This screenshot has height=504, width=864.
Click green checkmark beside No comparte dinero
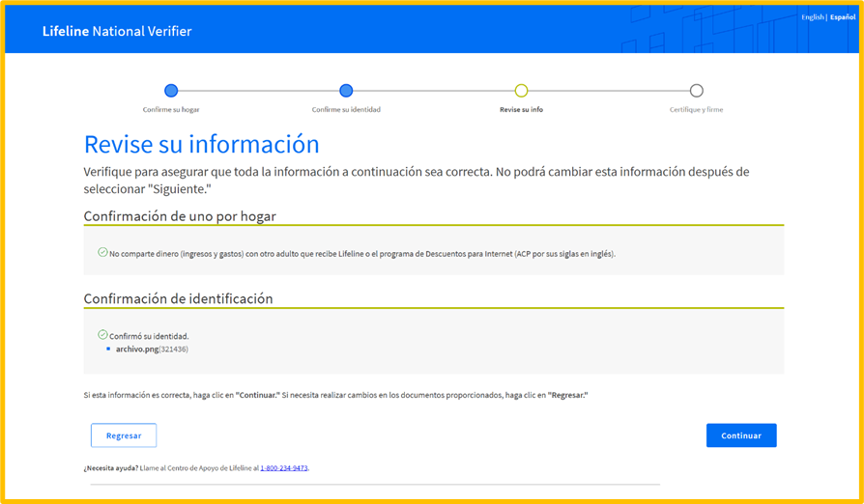click(102, 252)
